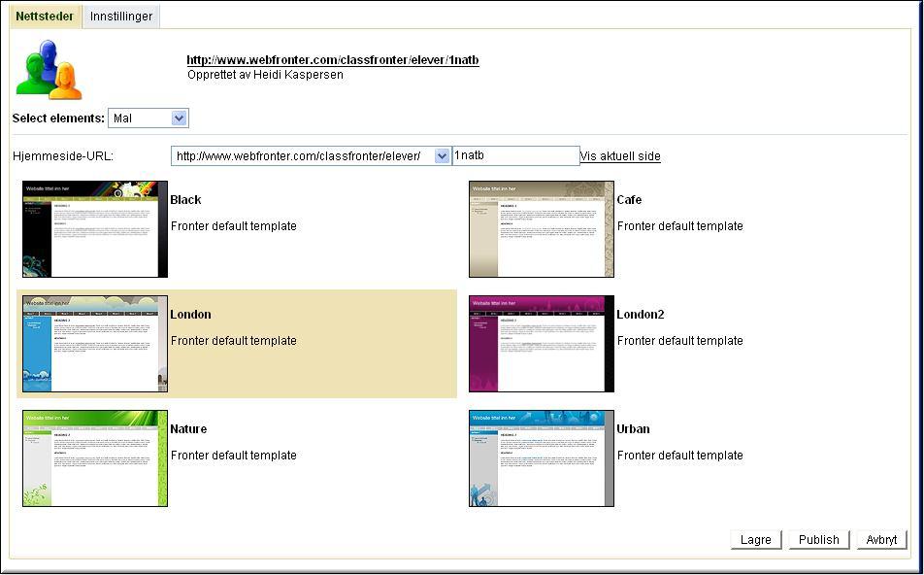The height and width of the screenshot is (575, 924).
Task: Click the Publish button
Action: tap(819, 540)
